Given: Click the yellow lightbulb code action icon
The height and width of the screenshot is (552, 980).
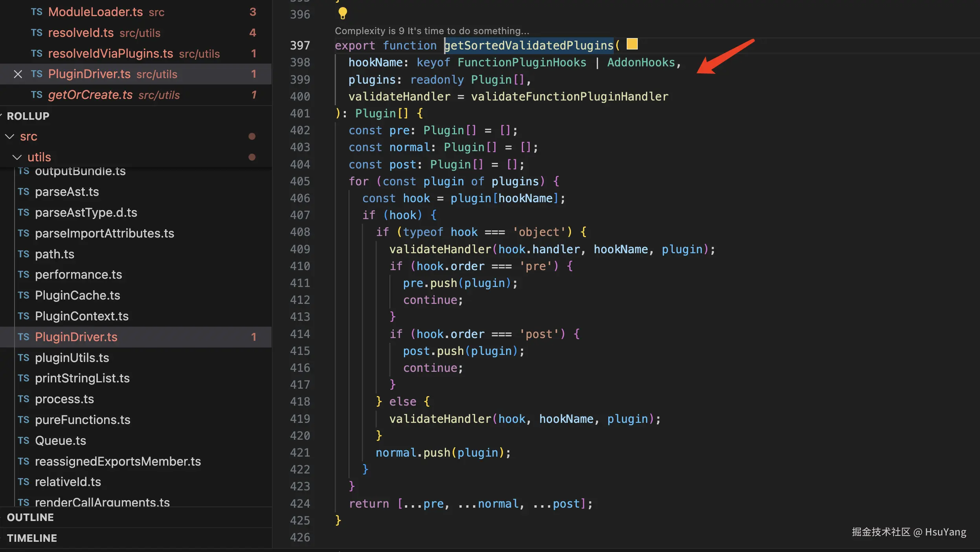Looking at the screenshot, I should pyautogui.click(x=343, y=13).
